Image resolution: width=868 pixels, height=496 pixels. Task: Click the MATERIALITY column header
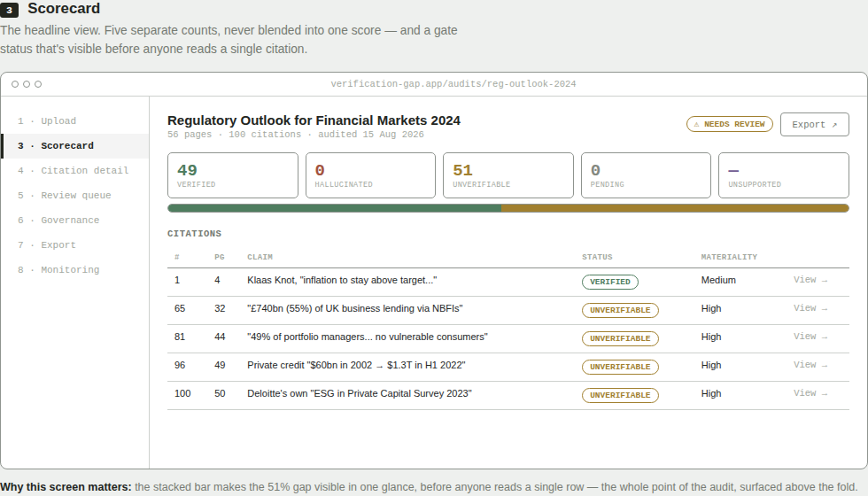pyautogui.click(x=729, y=257)
